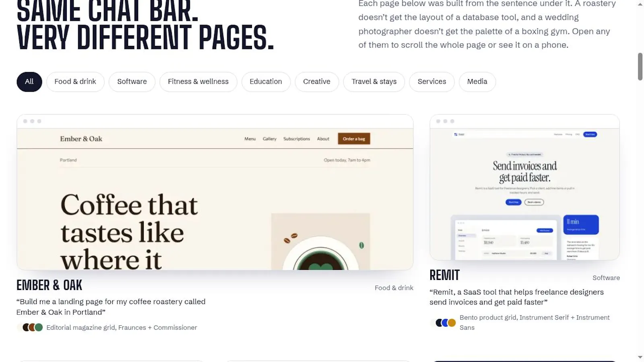The height and width of the screenshot is (362, 644).
Task: Click green swatch under Ember & Oak
Action: pyautogui.click(x=39, y=327)
